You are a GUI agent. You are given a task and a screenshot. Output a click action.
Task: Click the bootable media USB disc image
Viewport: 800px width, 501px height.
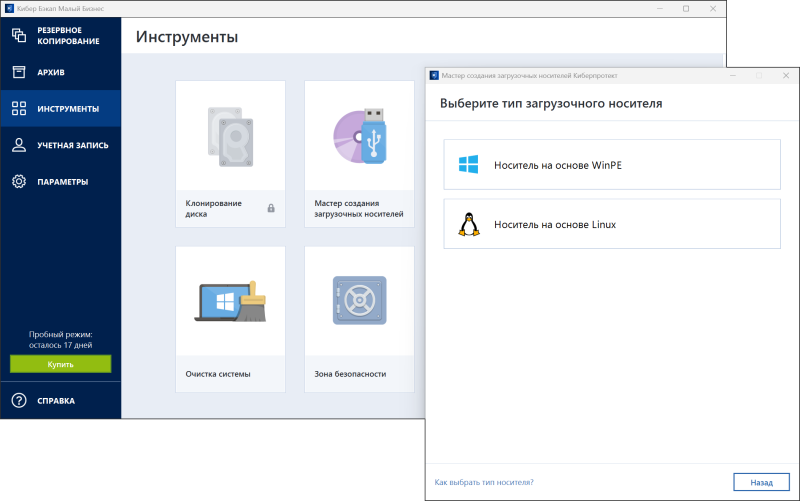pyautogui.click(x=359, y=135)
